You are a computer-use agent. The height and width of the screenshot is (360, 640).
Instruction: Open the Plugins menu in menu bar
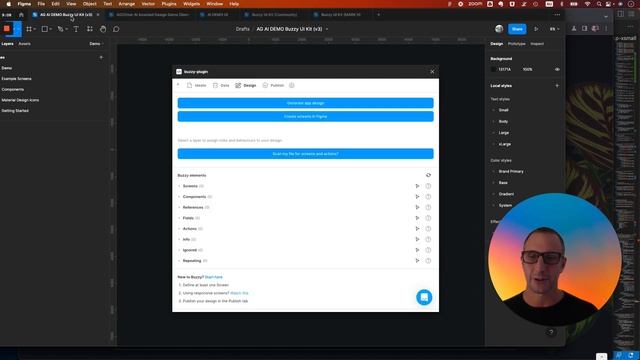pos(169,4)
